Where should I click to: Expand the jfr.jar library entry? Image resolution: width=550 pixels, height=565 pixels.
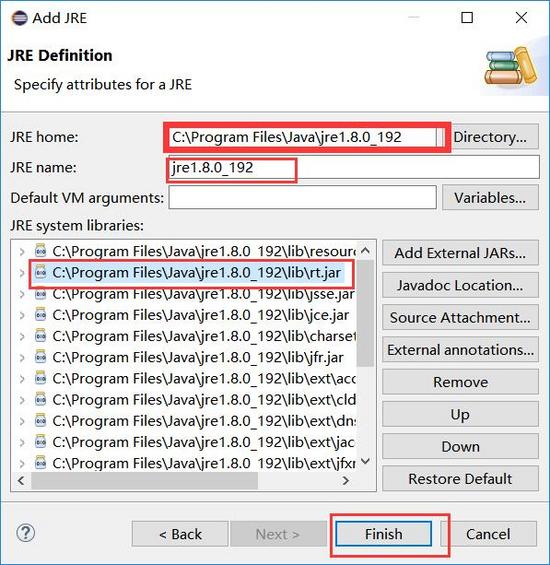pos(22,358)
